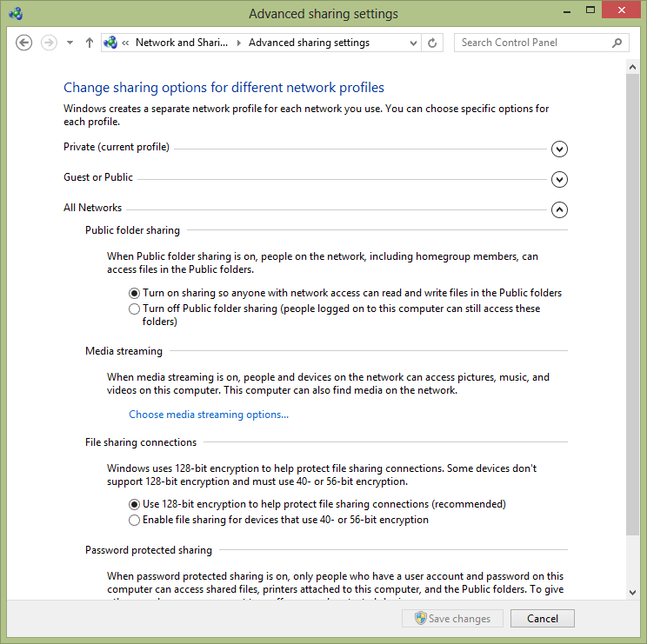
Task: Open the recent locations dropdown arrow
Action: (x=70, y=43)
